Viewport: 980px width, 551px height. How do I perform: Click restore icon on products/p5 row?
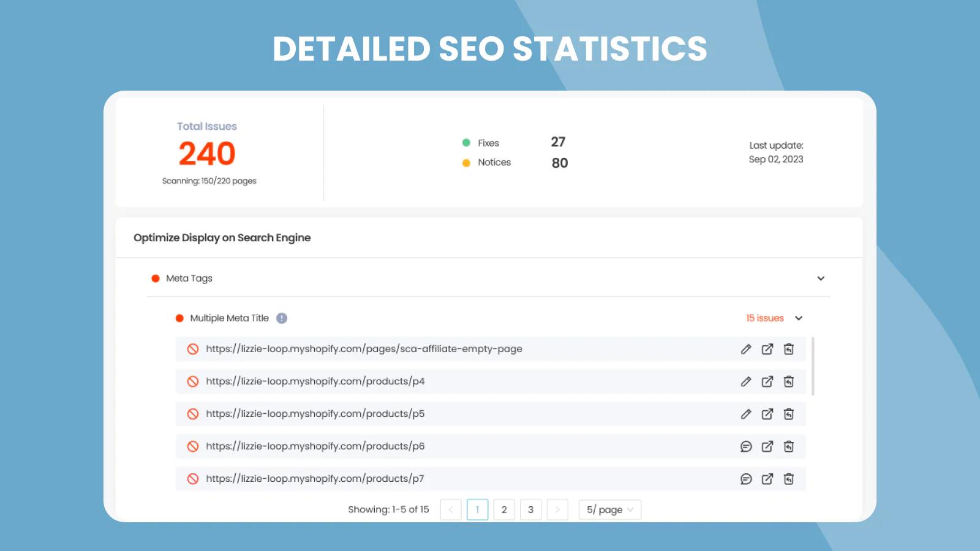(789, 414)
